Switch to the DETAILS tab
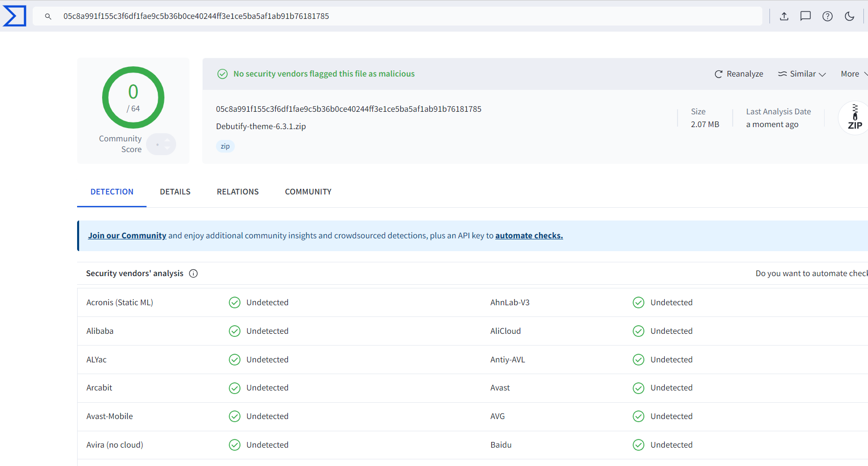The image size is (868, 466). pyautogui.click(x=175, y=192)
